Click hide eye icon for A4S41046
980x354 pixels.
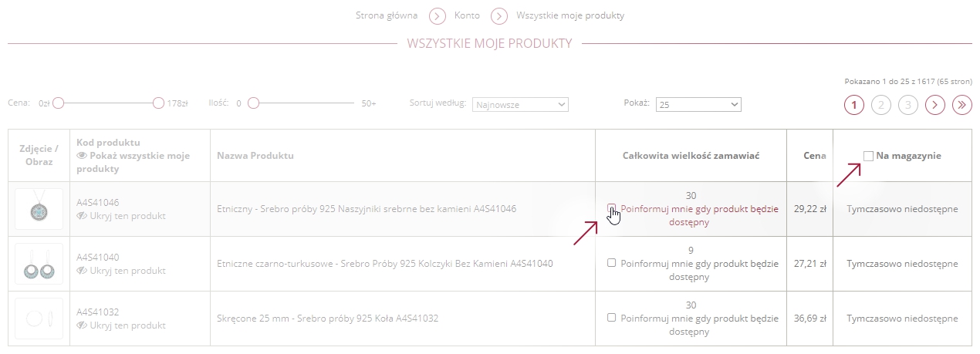[82, 216]
